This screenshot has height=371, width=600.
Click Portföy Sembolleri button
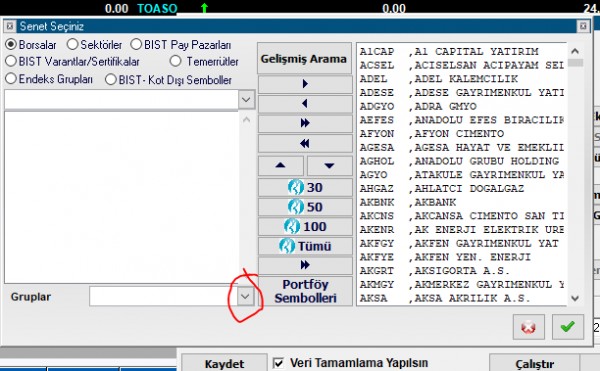click(x=305, y=291)
